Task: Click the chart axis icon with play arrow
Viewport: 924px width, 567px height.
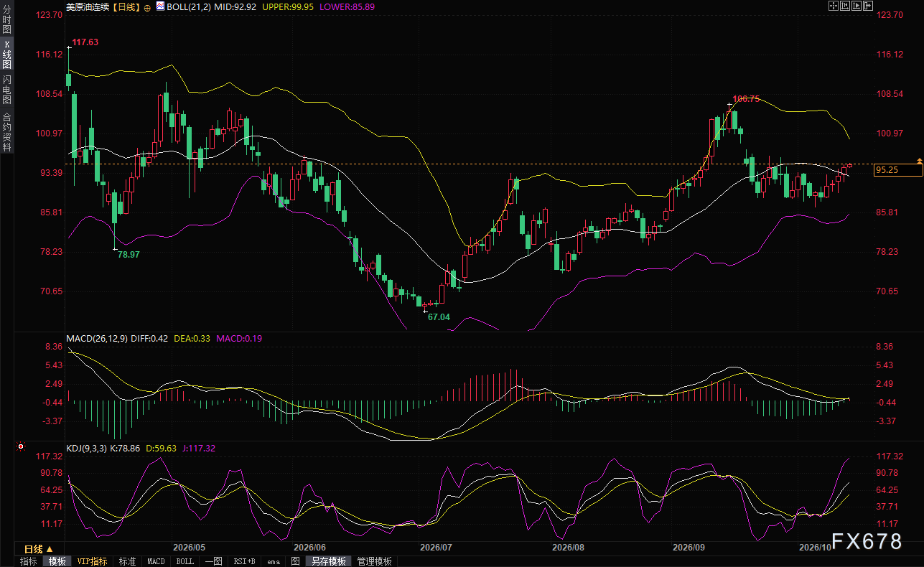Action: [857, 6]
